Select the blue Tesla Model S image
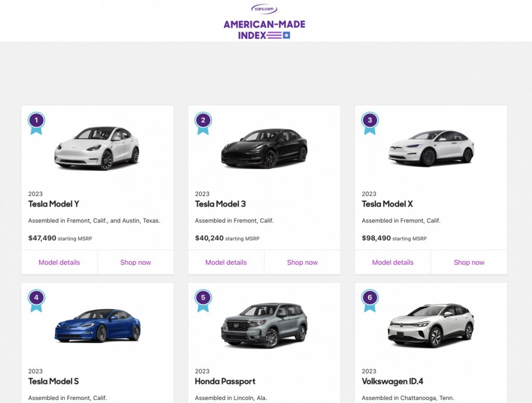The height and width of the screenshot is (403, 532). coord(97,325)
